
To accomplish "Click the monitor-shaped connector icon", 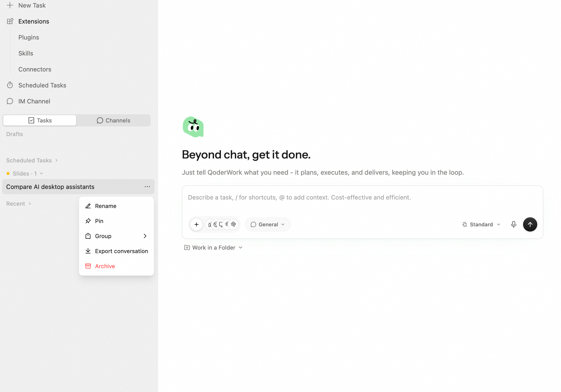I will point(221,224).
